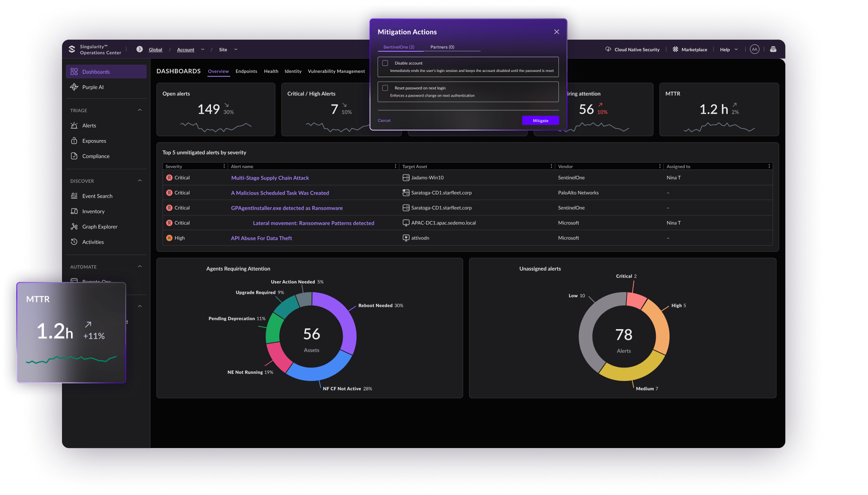Open Multi-Stage Supply Chain Attack alert
Image resolution: width=868 pixels, height=495 pixels.
point(270,178)
